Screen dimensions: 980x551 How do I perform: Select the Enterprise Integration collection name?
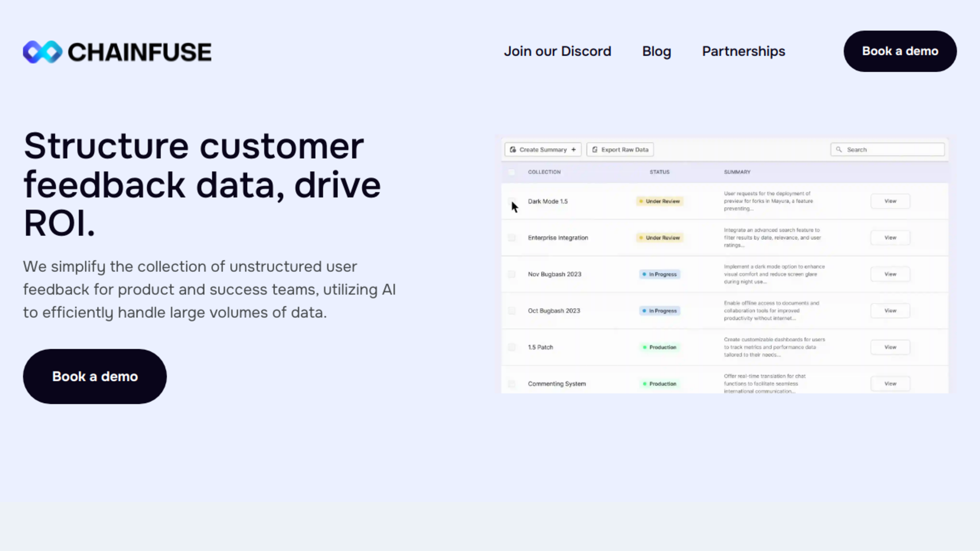point(558,238)
